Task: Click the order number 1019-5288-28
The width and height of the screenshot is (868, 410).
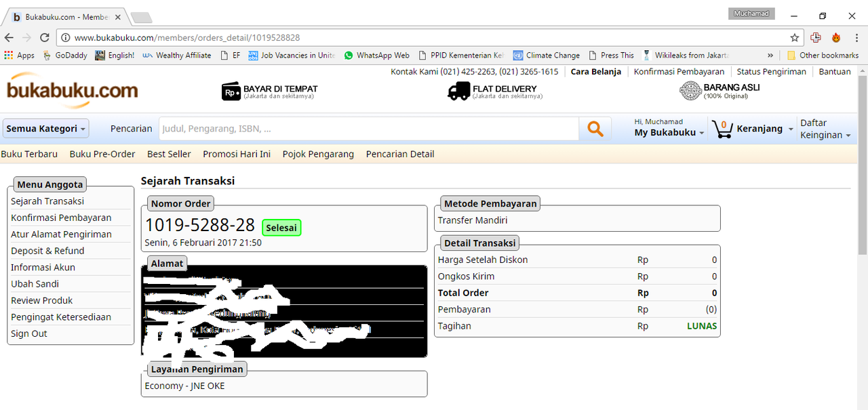Action: (200, 225)
